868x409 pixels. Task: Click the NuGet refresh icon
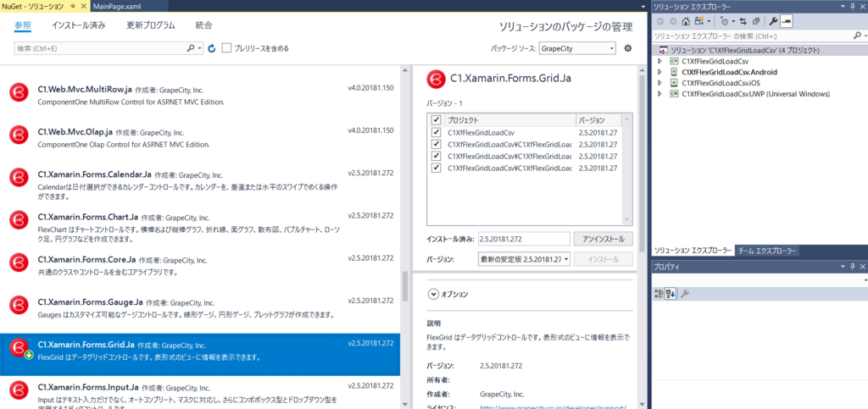[x=211, y=48]
